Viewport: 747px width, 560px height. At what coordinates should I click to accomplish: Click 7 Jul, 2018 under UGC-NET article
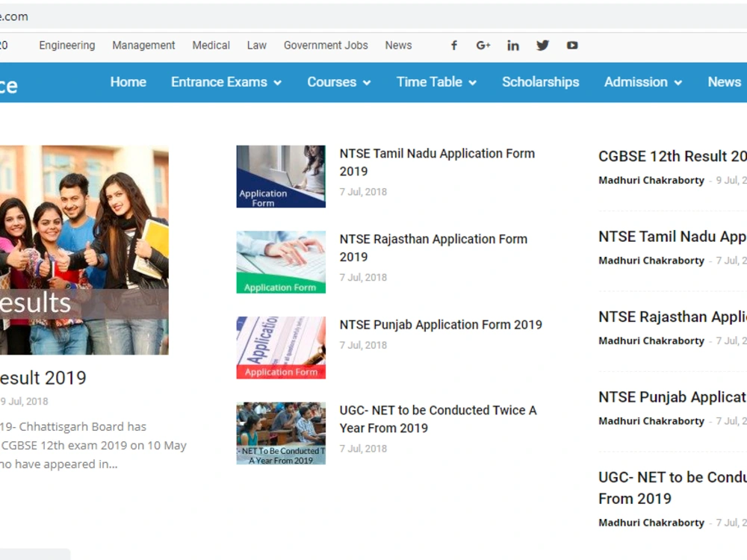click(363, 449)
